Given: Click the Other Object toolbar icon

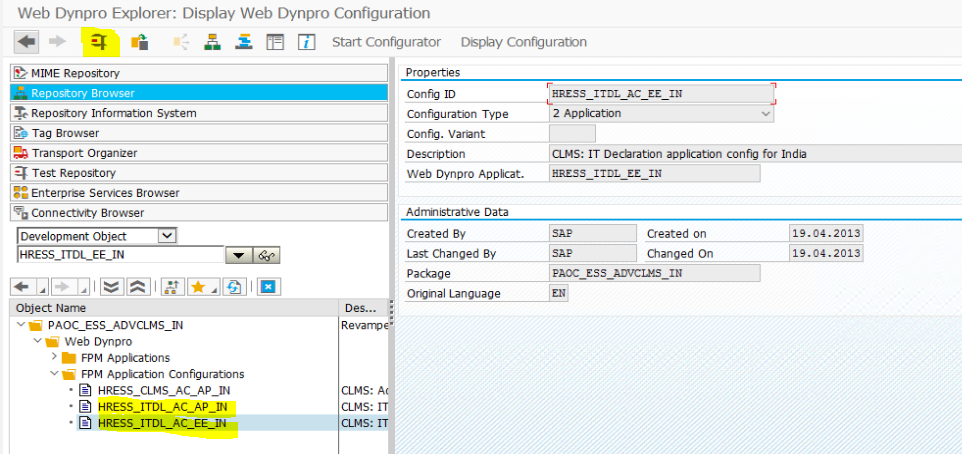Looking at the screenshot, I should pyautogui.click(x=140, y=42).
